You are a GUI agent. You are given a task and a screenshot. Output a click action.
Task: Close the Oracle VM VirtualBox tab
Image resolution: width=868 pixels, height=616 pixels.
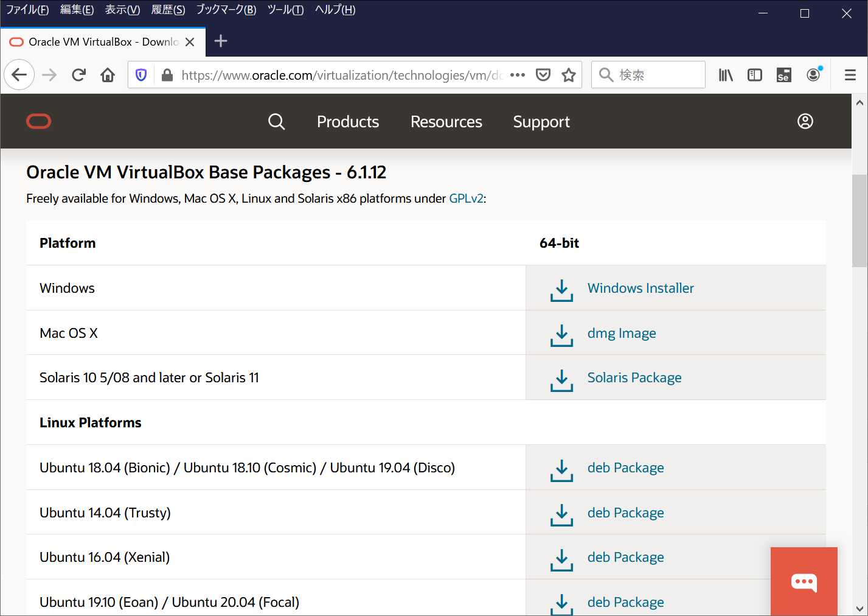coord(190,42)
